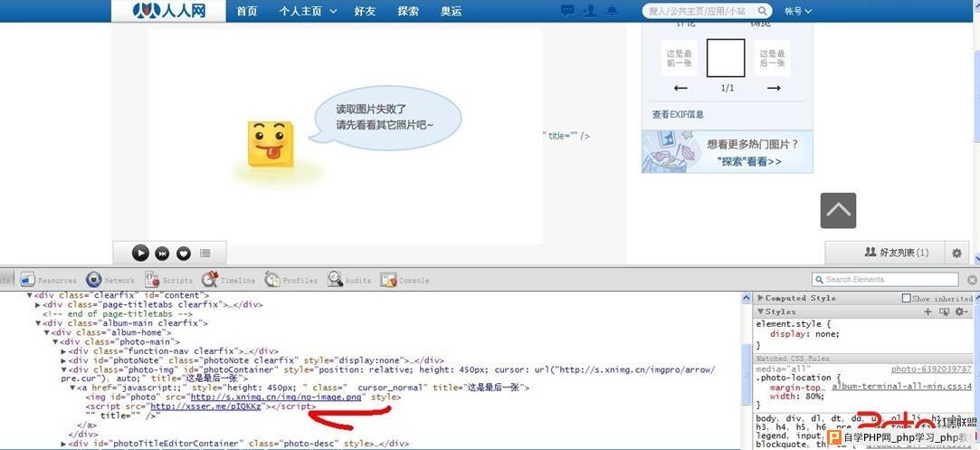Open 奥运 in top navigation
This screenshot has height=450, width=980.
tap(451, 11)
